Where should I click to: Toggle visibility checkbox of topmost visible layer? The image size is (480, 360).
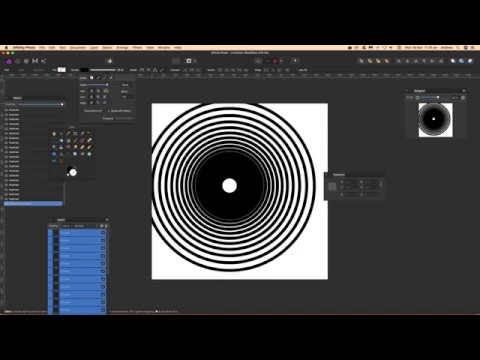(x=103, y=233)
